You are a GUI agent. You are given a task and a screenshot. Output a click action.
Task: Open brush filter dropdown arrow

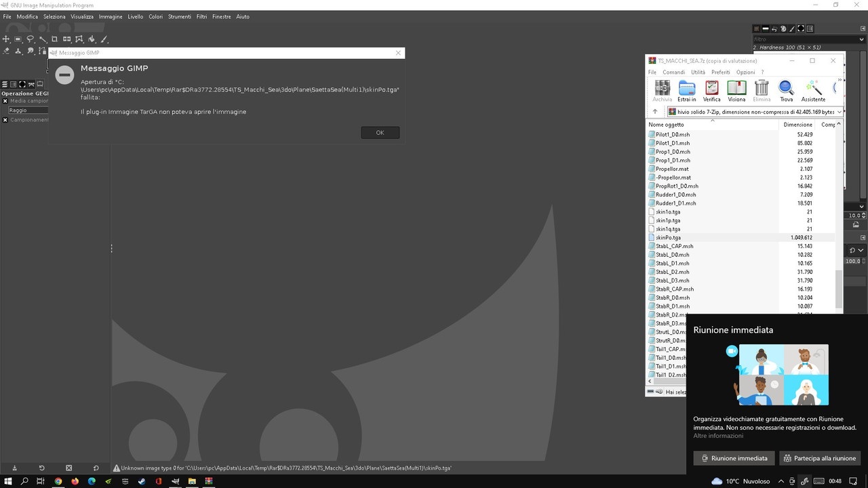(861, 39)
